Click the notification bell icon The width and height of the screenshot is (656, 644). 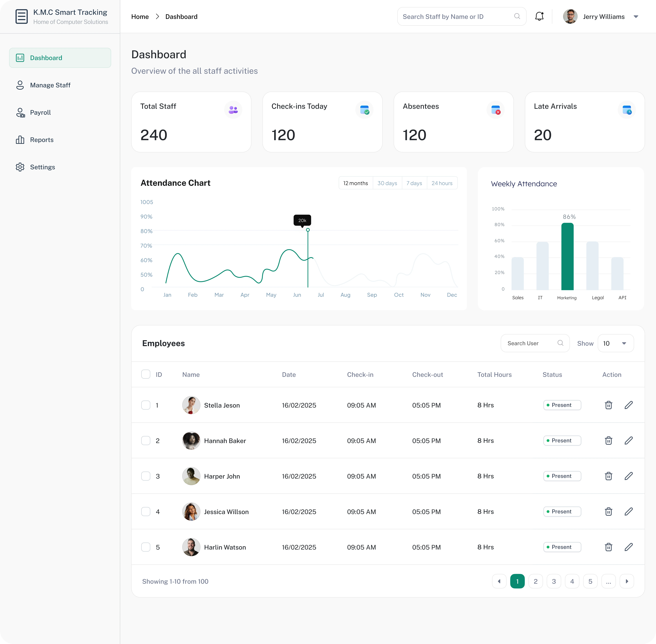click(539, 16)
